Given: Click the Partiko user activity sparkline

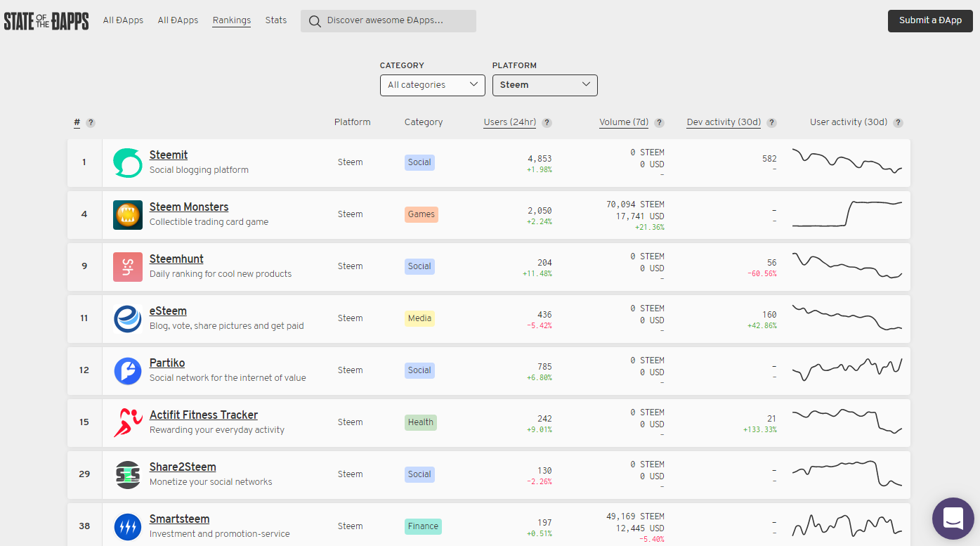Looking at the screenshot, I should [847, 369].
